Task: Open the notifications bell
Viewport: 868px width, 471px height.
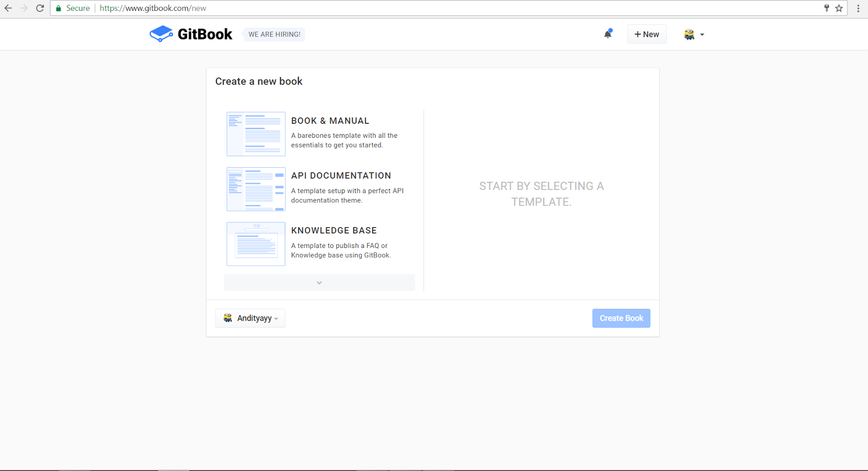Action: tap(608, 34)
